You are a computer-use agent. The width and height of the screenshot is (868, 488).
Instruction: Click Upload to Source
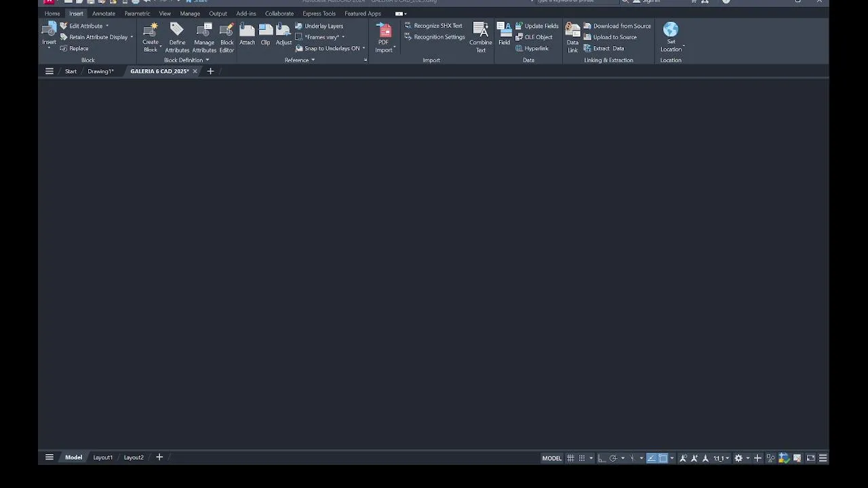click(610, 37)
